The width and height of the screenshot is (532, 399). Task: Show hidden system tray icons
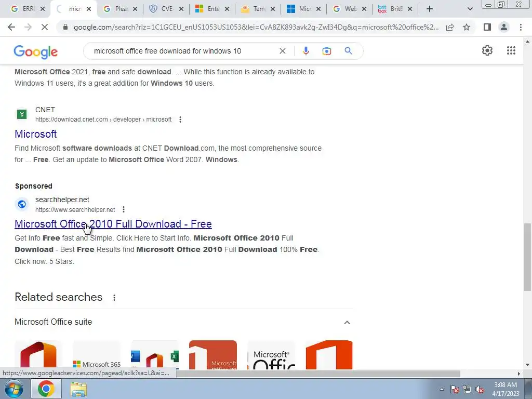point(442,389)
